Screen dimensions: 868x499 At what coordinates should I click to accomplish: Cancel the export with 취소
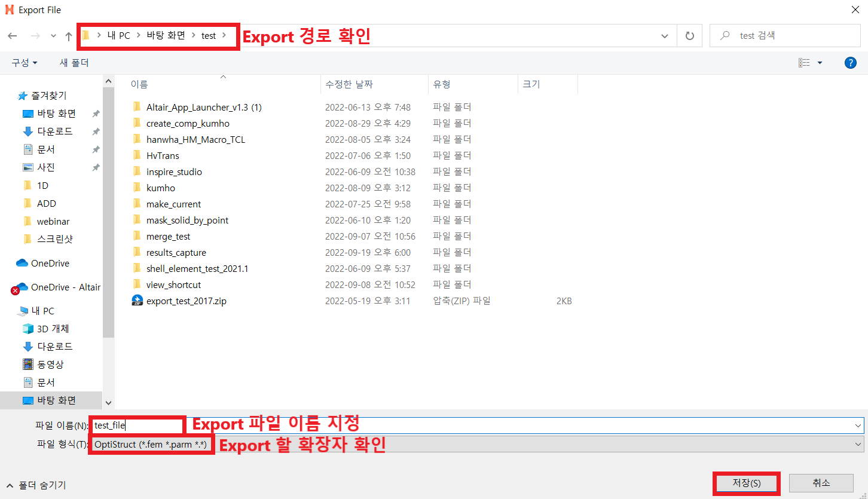[x=821, y=483]
